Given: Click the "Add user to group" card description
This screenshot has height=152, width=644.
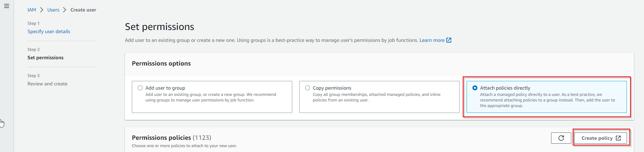Looking at the screenshot, I should [x=210, y=97].
